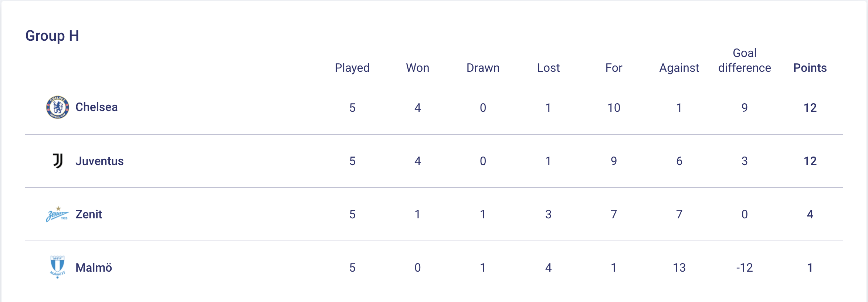Select the Zenit team name

[x=89, y=214]
